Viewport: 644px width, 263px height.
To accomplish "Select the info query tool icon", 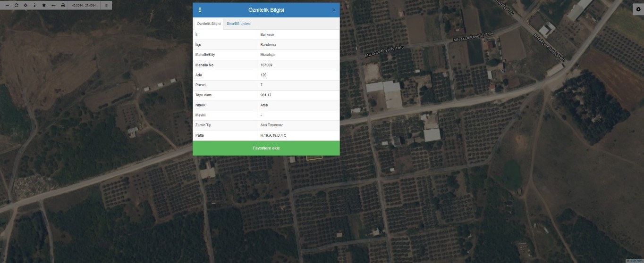I will 34,5.
